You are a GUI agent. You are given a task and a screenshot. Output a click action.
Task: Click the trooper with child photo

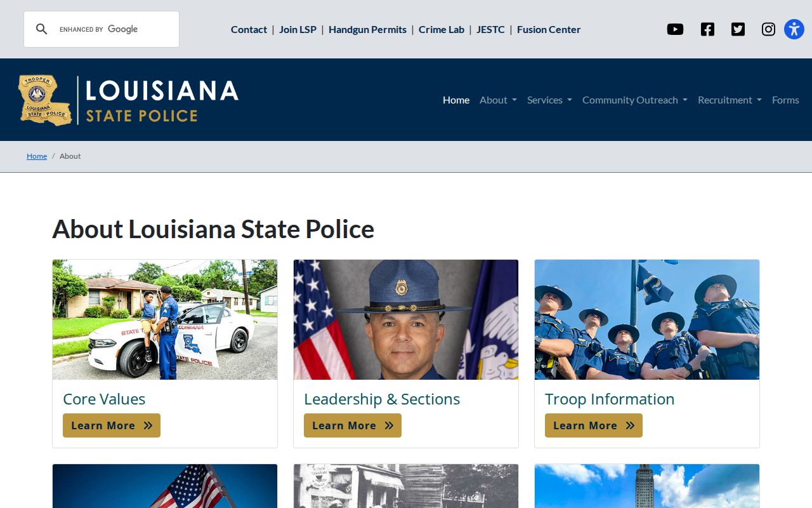click(x=165, y=319)
